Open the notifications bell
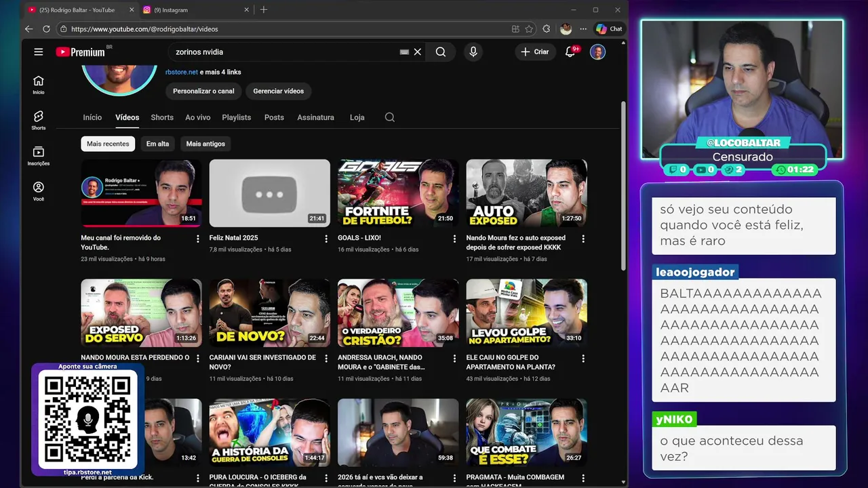Viewport: 868px width, 488px height. (571, 52)
